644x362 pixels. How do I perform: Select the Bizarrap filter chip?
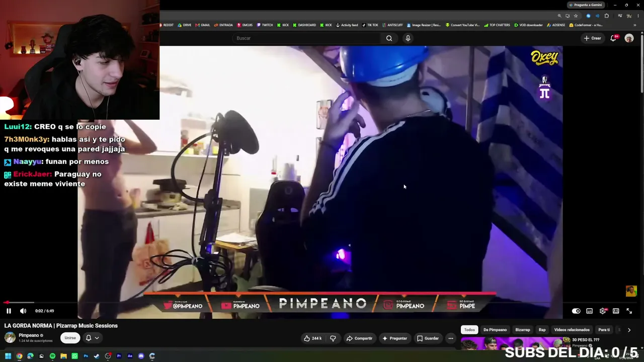(x=522, y=330)
